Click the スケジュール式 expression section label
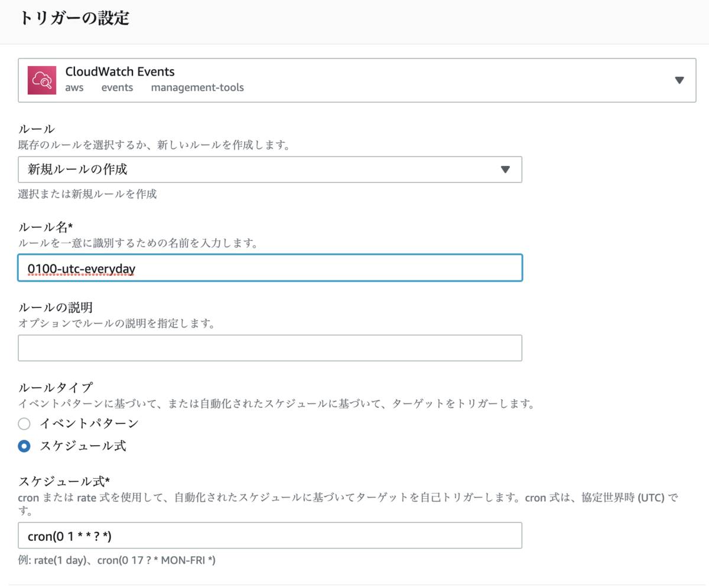The width and height of the screenshot is (709, 588). (x=57, y=481)
